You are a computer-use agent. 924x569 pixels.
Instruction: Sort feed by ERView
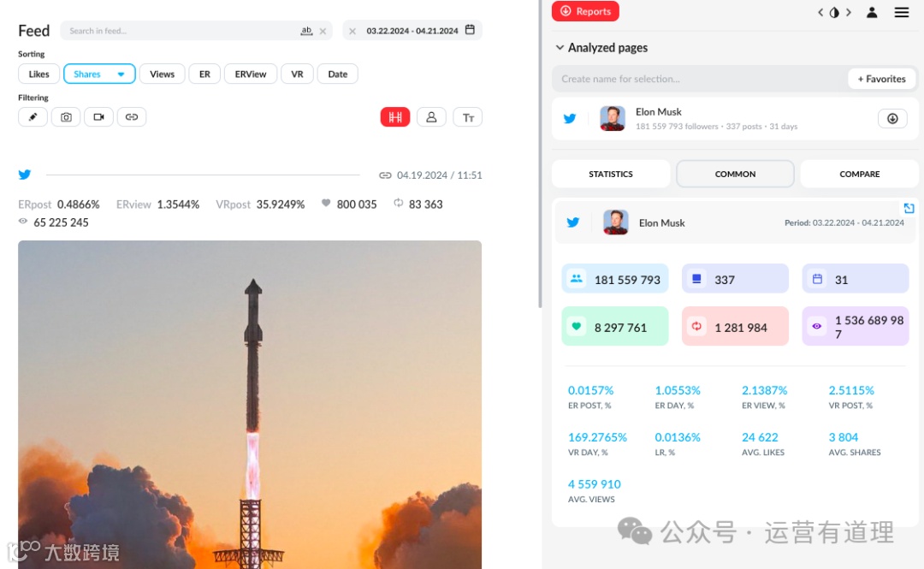click(251, 74)
